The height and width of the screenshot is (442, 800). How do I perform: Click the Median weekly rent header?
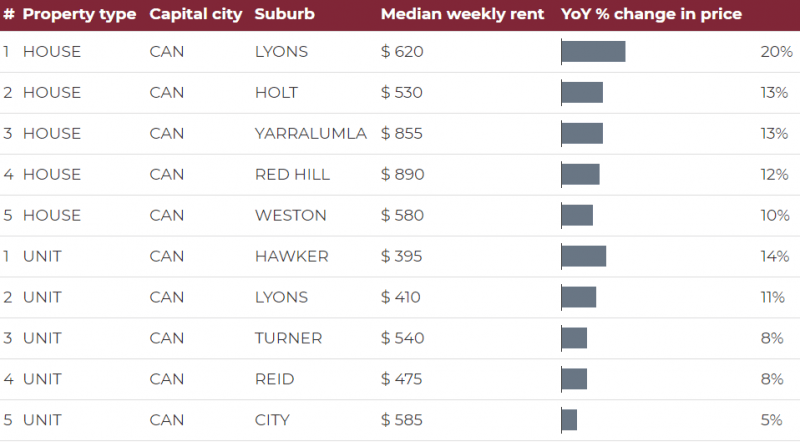click(x=462, y=14)
